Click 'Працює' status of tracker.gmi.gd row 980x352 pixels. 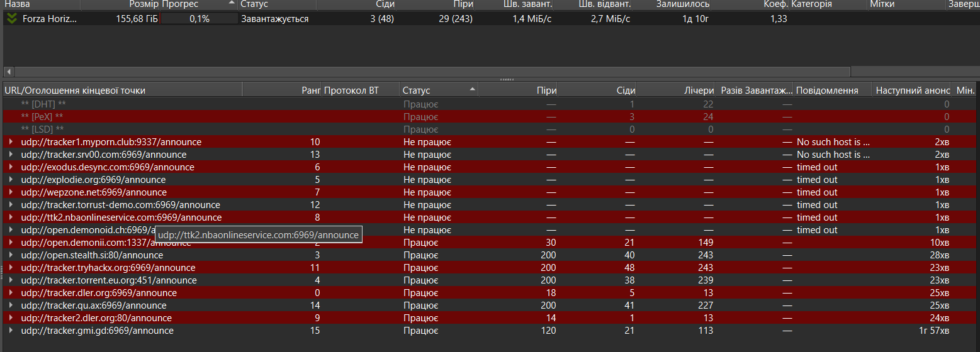coord(421,331)
